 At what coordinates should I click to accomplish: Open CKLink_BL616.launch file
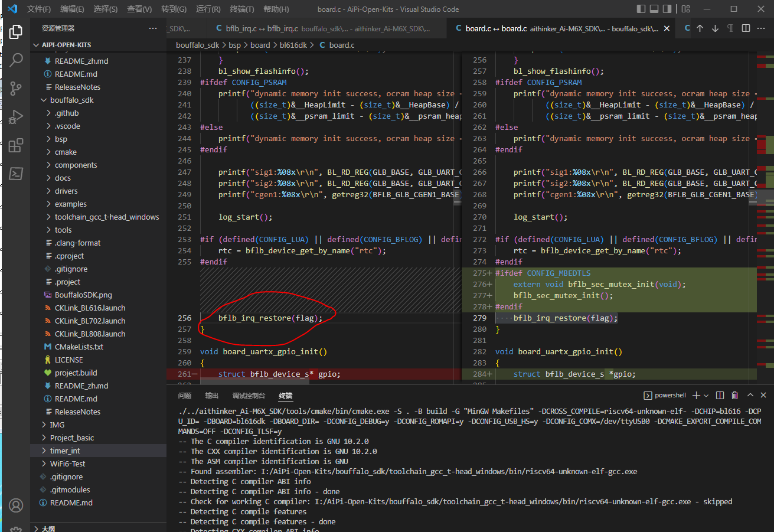point(98,308)
